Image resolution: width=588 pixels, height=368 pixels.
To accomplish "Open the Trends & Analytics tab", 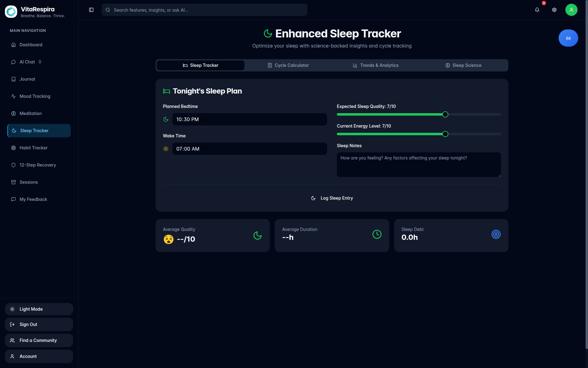I will 375,65.
